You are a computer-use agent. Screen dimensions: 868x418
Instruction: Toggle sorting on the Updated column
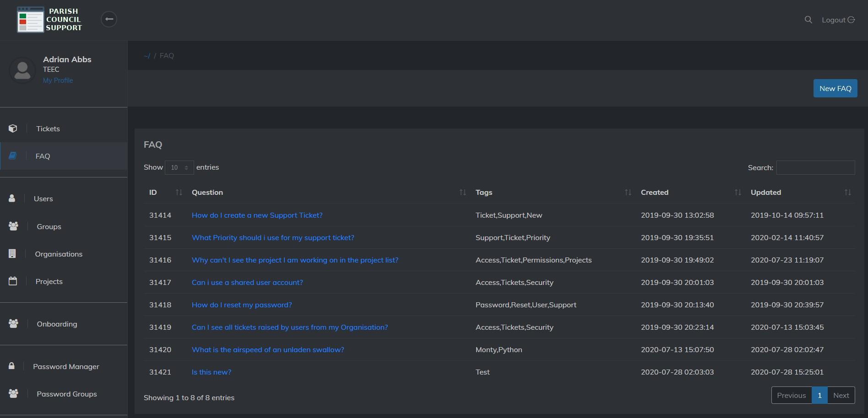pyautogui.click(x=848, y=192)
